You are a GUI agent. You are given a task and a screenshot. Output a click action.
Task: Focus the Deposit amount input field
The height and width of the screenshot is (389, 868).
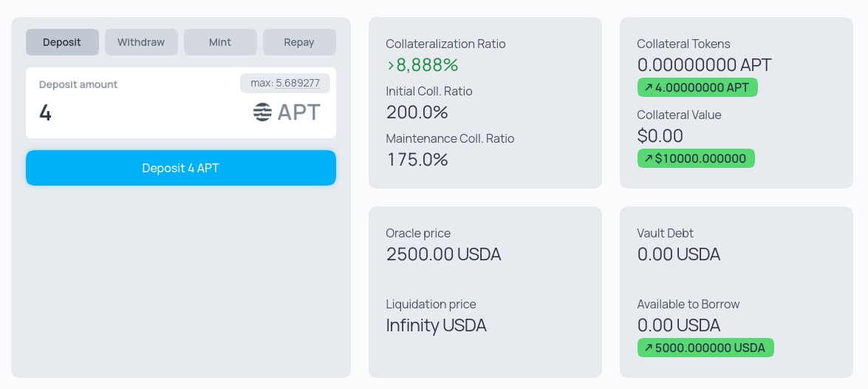coord(138,112)
